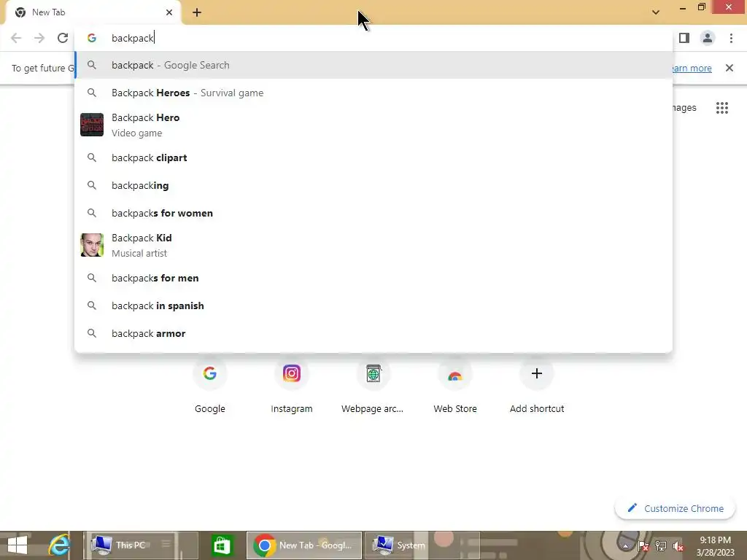Launch Internet Explorer from the taskbar
Viewport: 747px width, 560px height.
(x=60, y=545)
